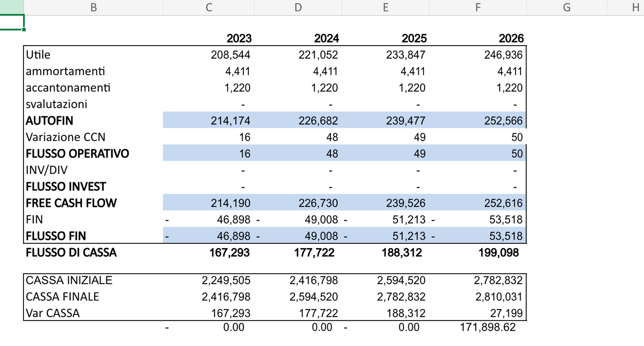The height and width of the screenshot is (346, 644).
Task: Select column B header
Action: tap(94, 8)
